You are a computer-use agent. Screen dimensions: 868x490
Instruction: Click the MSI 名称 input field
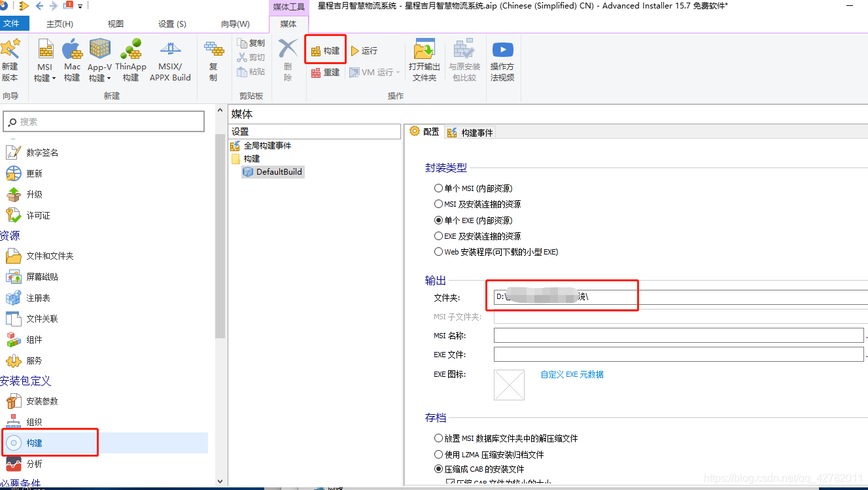click(678, 335)
